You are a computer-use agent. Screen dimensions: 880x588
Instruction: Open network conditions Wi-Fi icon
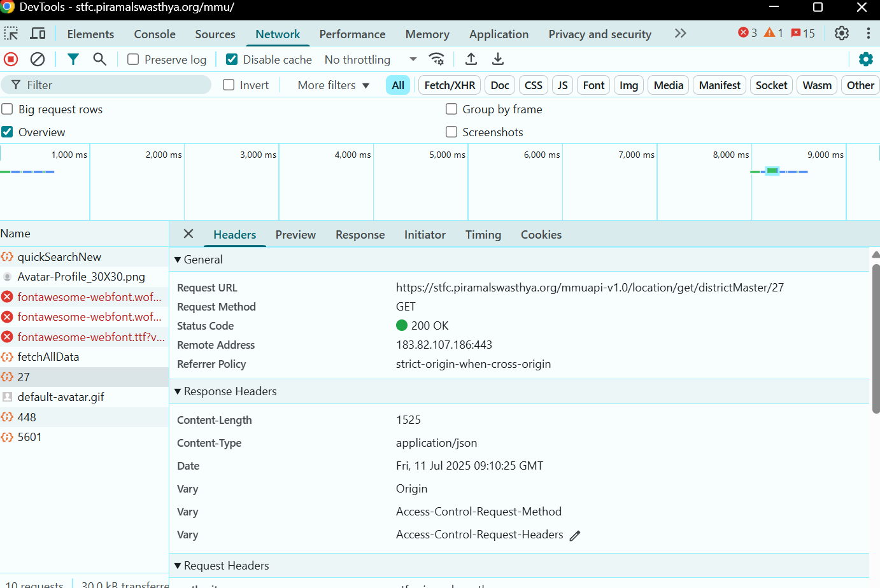pyautogui.click(x=437, y=59)
